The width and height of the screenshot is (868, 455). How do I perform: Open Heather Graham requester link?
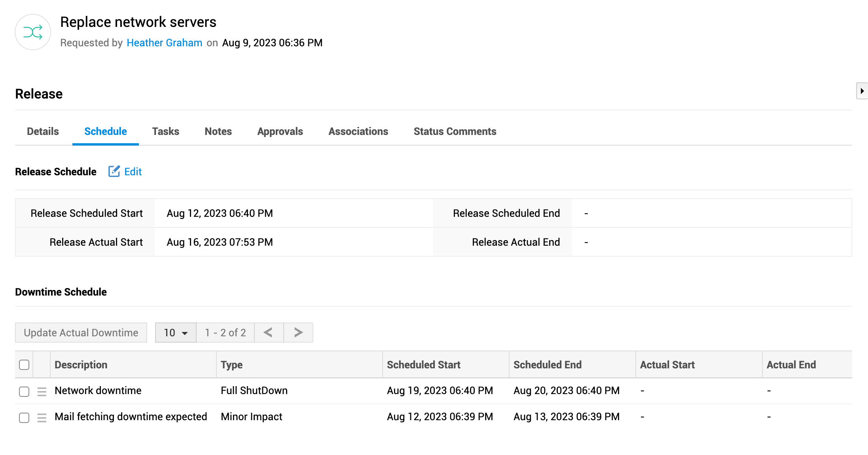pos(165,43)
